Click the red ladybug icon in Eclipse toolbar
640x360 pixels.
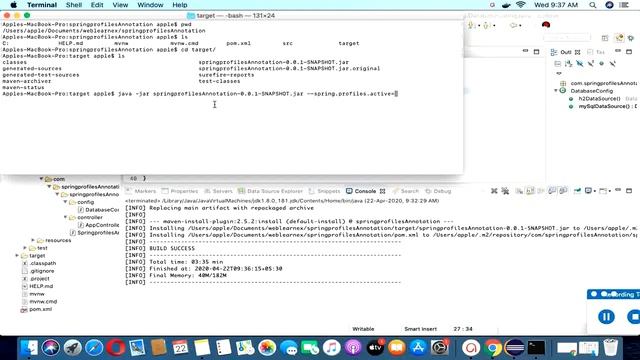coord(546,25)
